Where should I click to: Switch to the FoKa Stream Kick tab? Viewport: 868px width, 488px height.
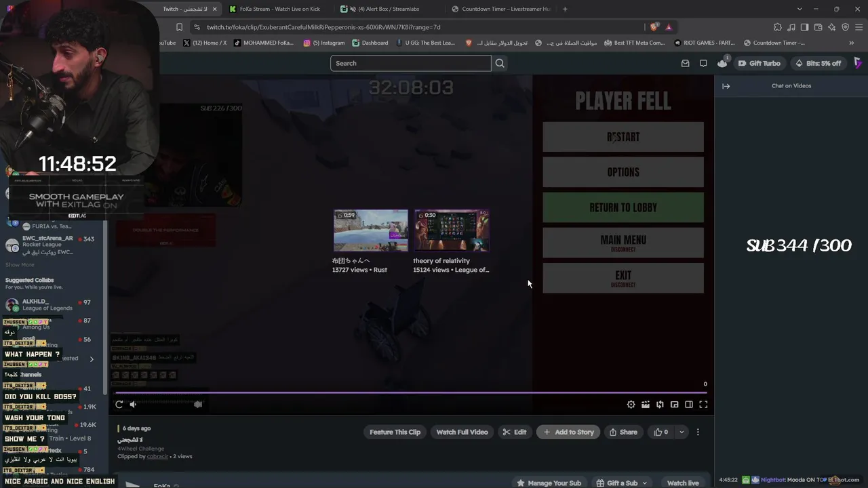(x=278, y=9)
